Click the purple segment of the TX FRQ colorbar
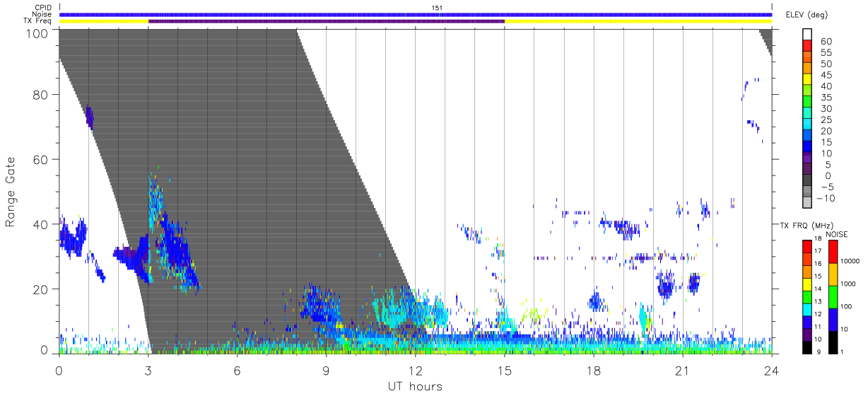The width and height of the screenshot is (868, 401). 807,335
